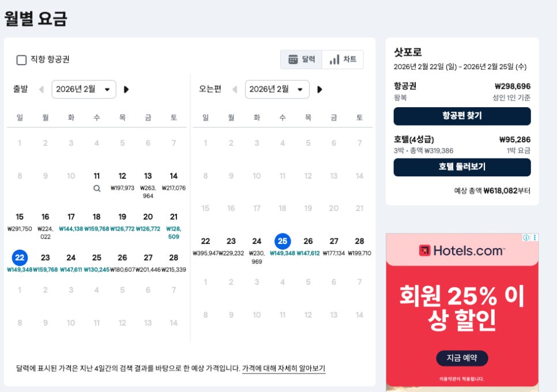
Task: Select departure date 14 priced ₩217,076
Action: pos(174,182)
